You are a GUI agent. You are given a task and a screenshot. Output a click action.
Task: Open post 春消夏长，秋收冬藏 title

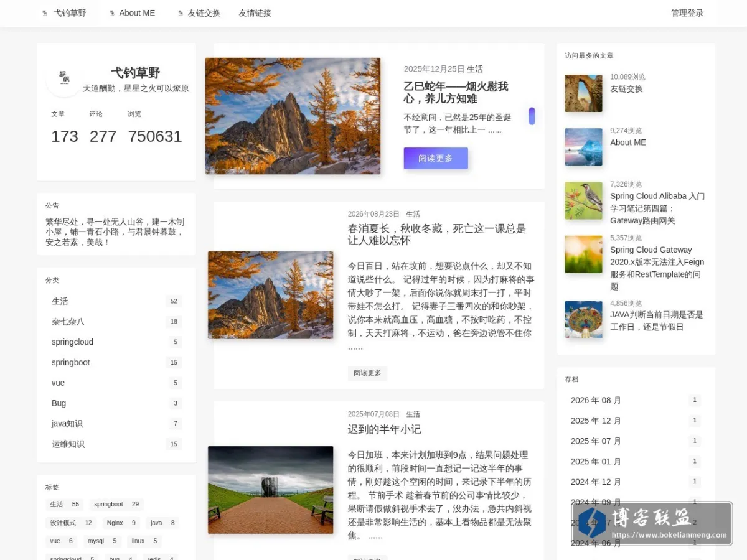coord(436,235)
